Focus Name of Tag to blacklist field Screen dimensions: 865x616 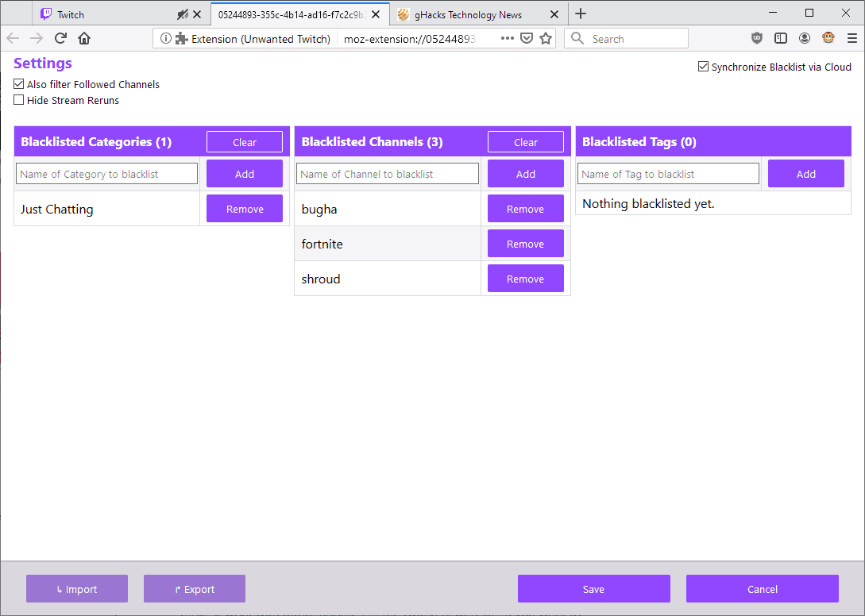coord(668,174)
